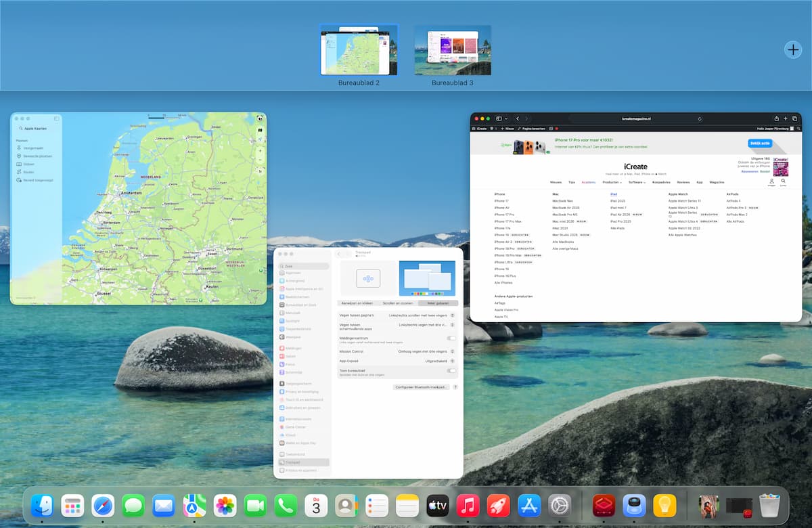Open Messages app in the Dock
Viewport: 812px width, 528px height.
[x=133, y=506]
